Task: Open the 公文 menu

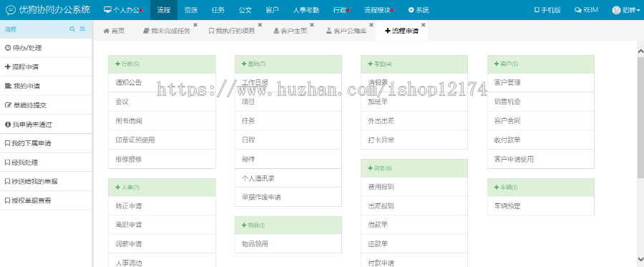Action: pyautogui.click(x=245, y=10)
